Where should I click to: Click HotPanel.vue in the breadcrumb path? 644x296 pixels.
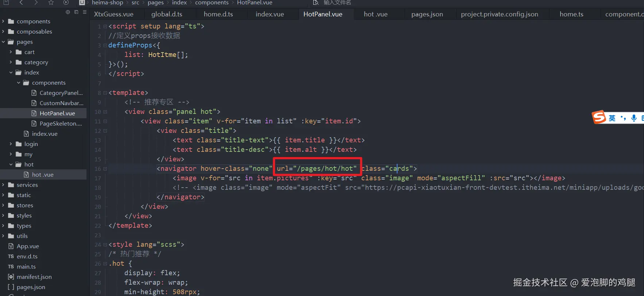point(255,3)
